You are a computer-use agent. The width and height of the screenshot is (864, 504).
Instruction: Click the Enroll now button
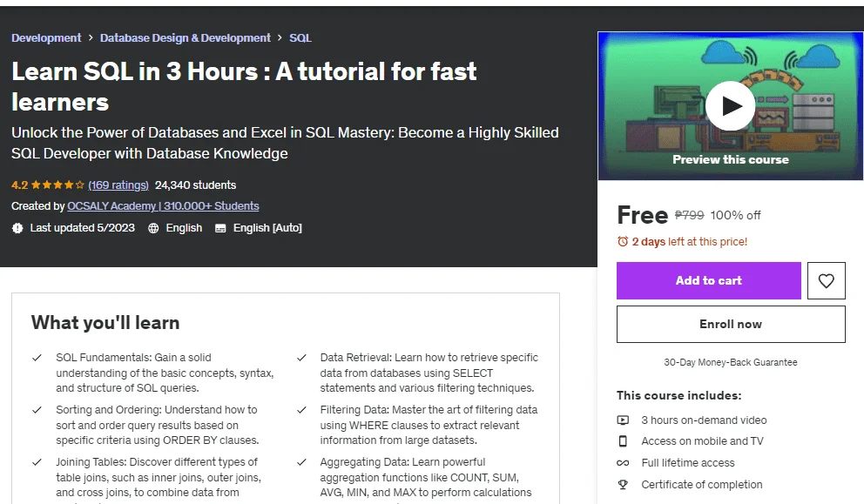731,325
